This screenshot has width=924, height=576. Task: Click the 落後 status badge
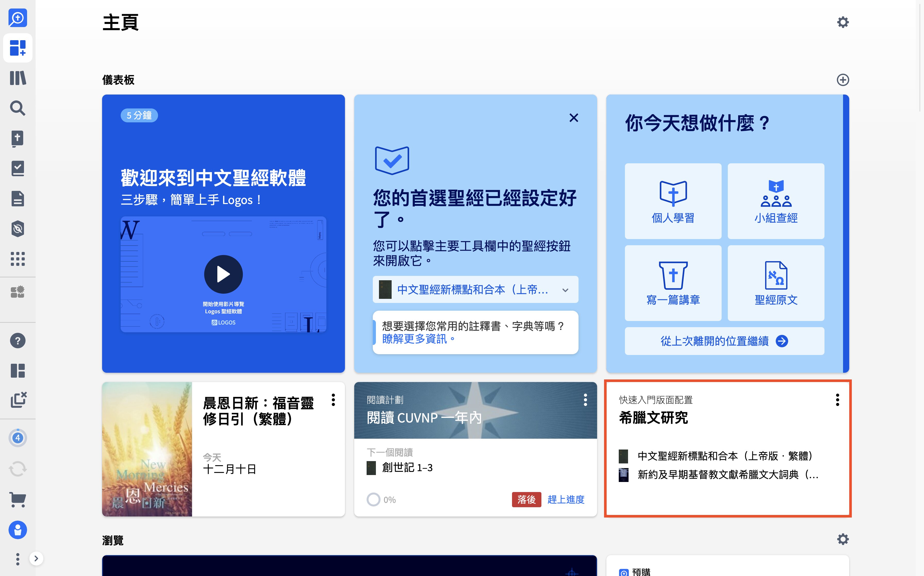pos(526,499)
